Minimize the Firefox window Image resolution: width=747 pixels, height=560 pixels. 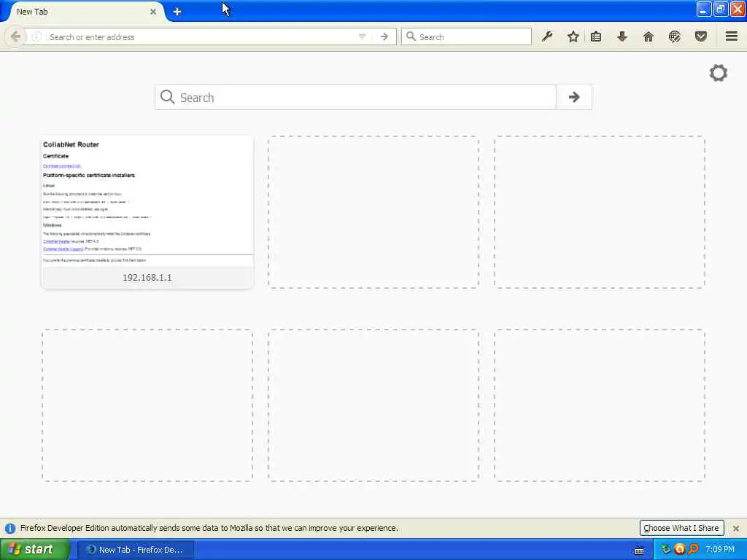pyautogui.click(x=704, y=9)
